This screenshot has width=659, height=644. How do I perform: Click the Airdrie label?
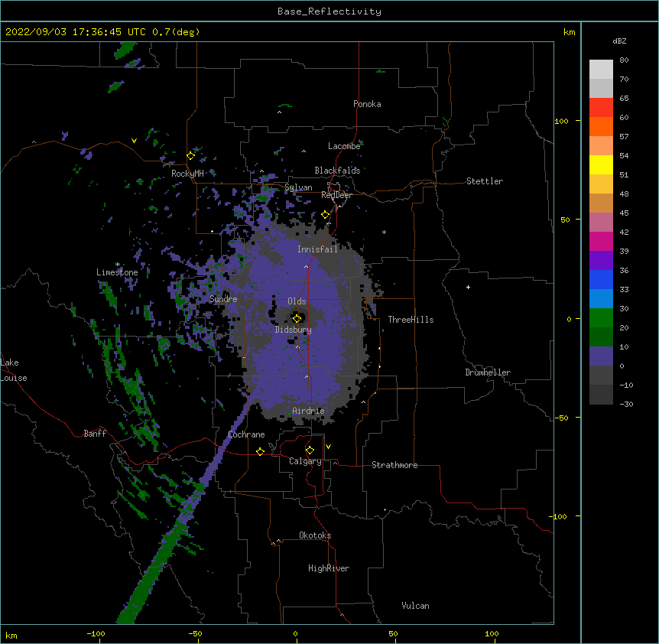point(309,411)
